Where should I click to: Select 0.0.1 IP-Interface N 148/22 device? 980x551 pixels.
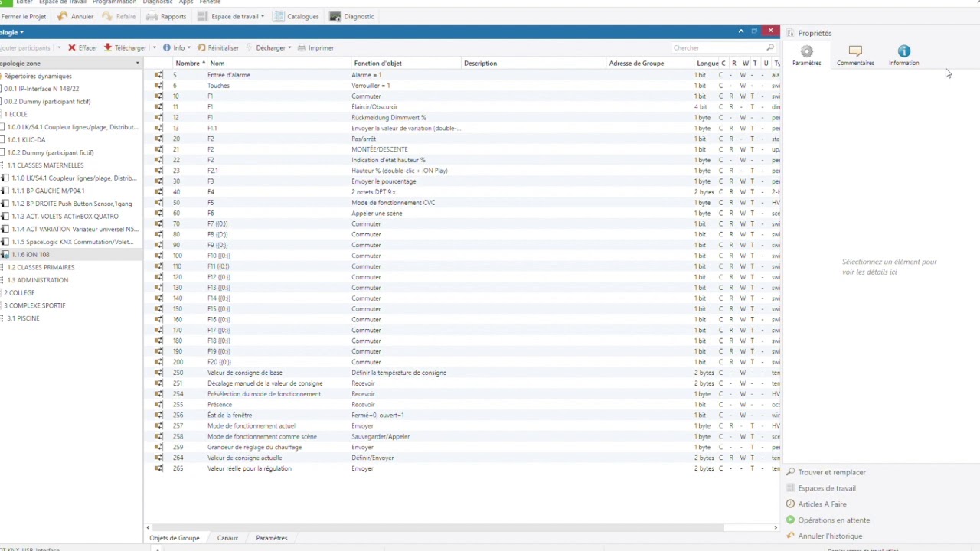41,89
